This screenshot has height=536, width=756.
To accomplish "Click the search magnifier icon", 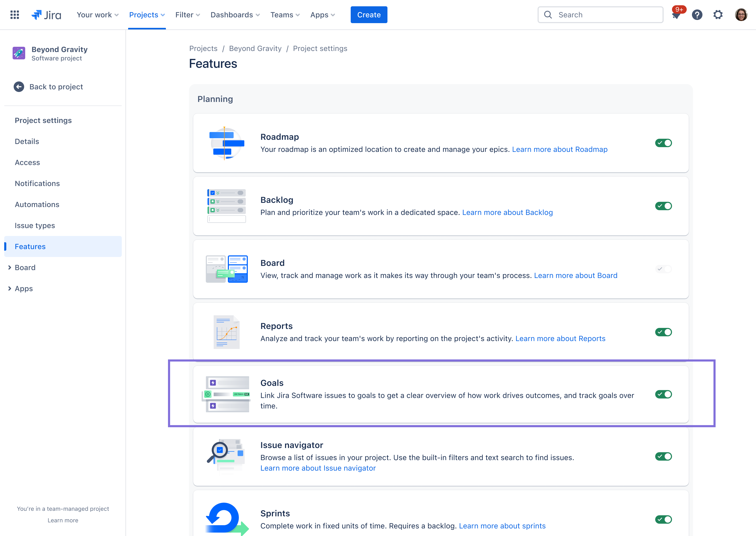I will 548,15.
